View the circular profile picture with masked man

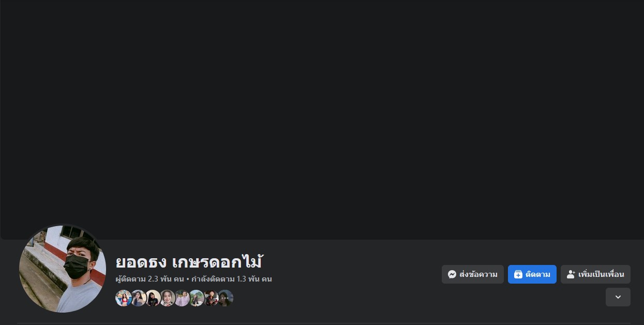(63, 269)
